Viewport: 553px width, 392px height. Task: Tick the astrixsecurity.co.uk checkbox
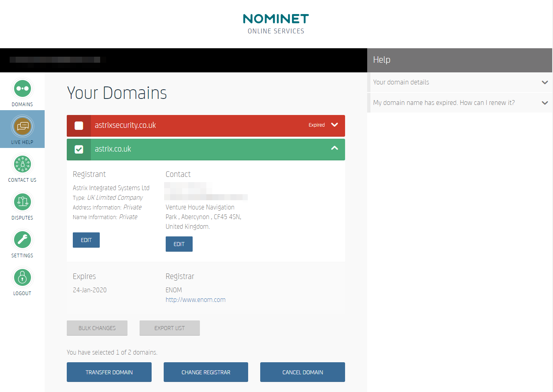79,125
